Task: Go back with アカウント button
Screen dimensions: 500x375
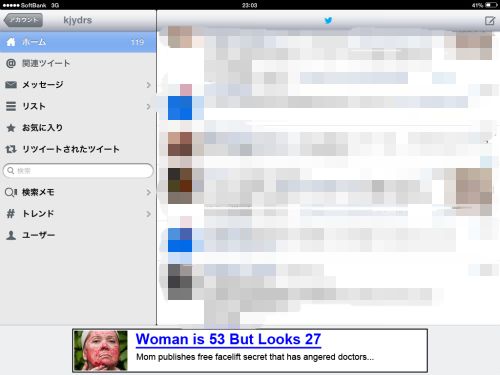Action: [23, 20]
